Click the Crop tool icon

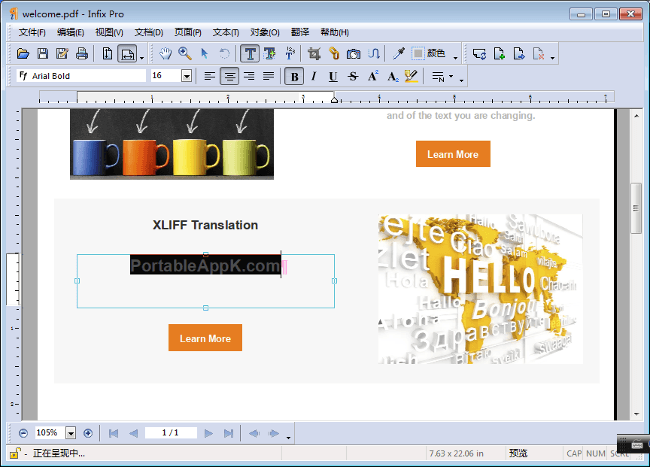[315, 53]
